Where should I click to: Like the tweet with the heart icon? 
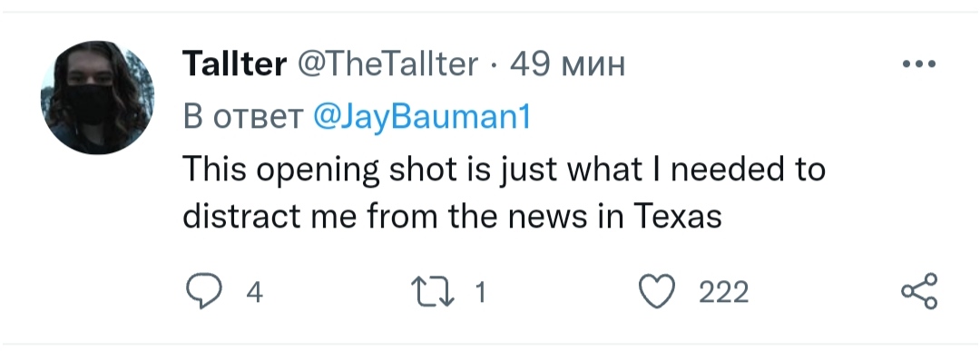pyautogui.click(x=657, y=292)
